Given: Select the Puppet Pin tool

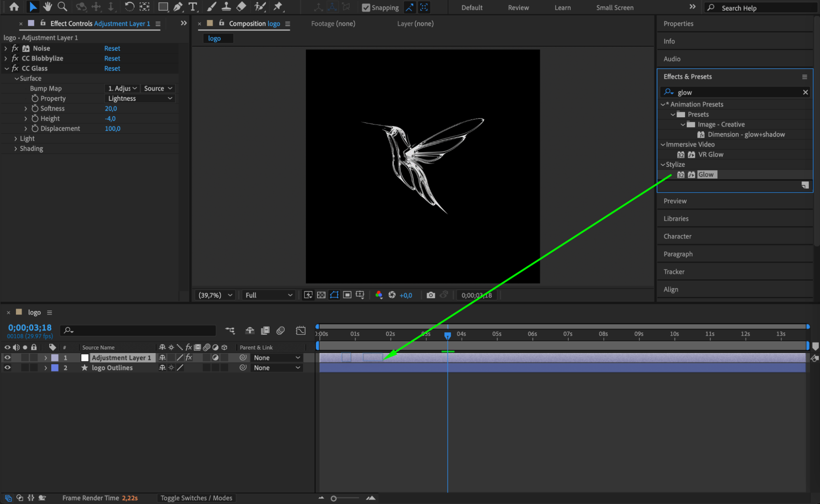Looking at the screenshot, I should pos(278,7).
